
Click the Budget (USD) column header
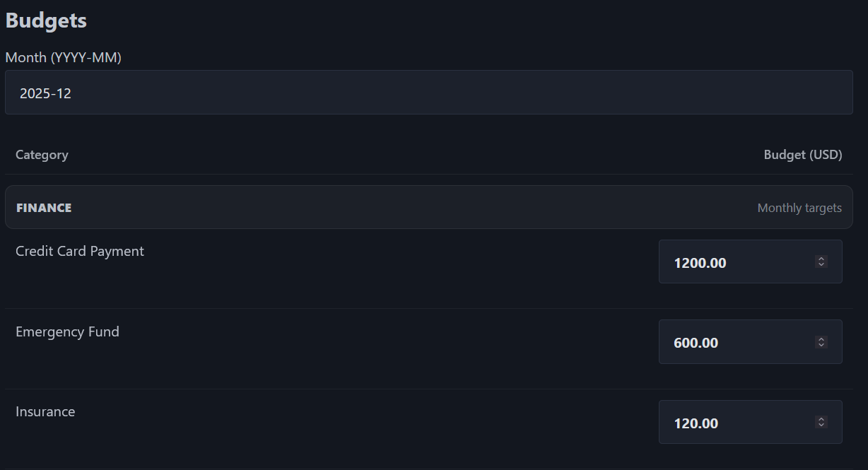click(803, 155)
